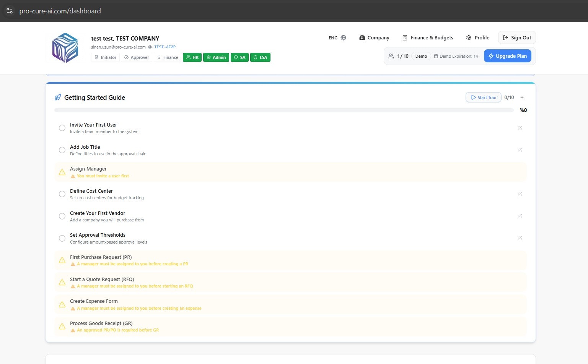Click the getting started progress bar
Viewport: 588px width, 364px height.
click(284, 110)
